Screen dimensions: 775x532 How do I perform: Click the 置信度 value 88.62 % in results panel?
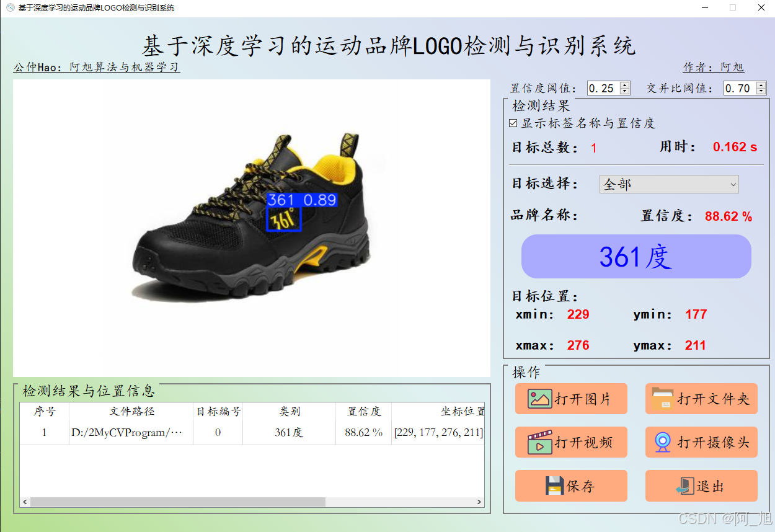click(728, 216)
